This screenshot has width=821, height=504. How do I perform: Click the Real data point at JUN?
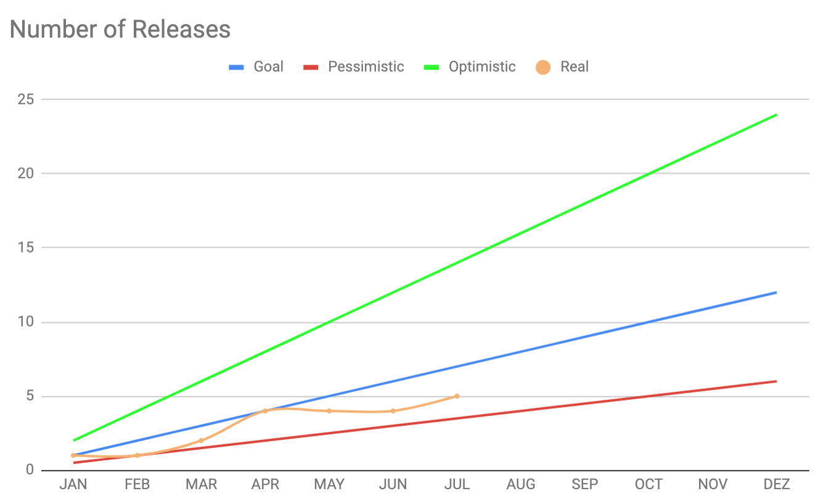[393, 411]
